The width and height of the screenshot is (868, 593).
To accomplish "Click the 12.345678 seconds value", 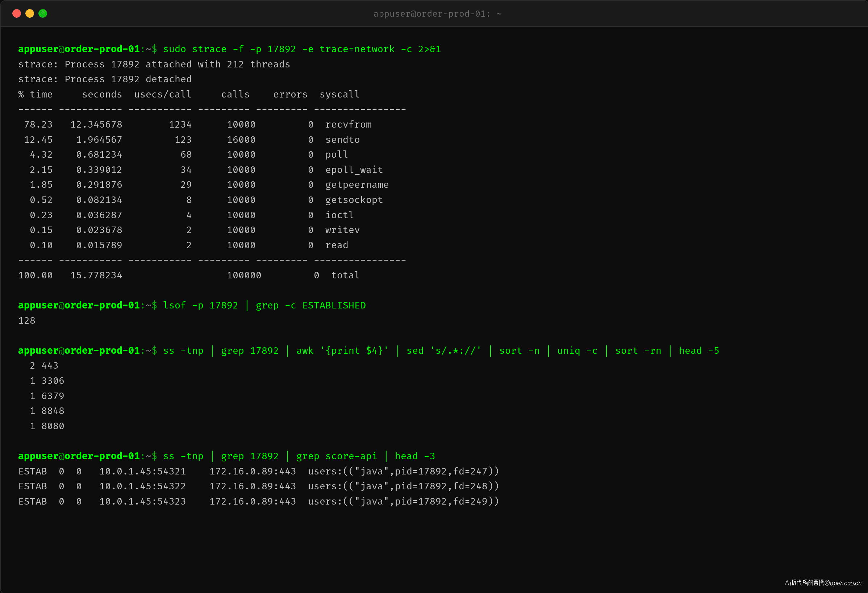I will point(96,124).
